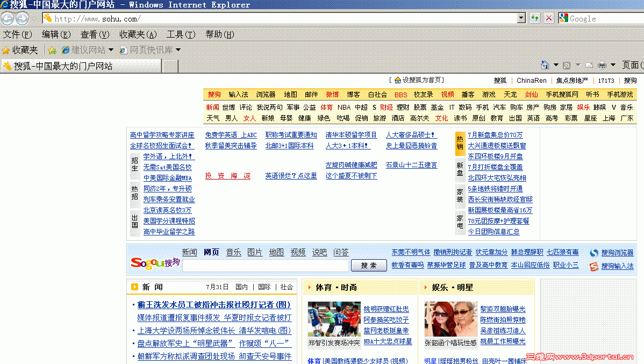Click ChinaRen link at top

pyautogui.click(x=532, y=81)
